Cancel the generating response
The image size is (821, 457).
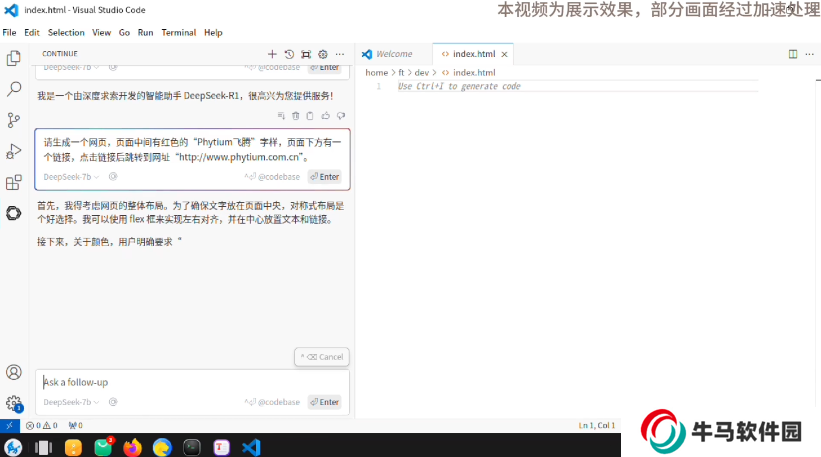click(x=322, y=357)
